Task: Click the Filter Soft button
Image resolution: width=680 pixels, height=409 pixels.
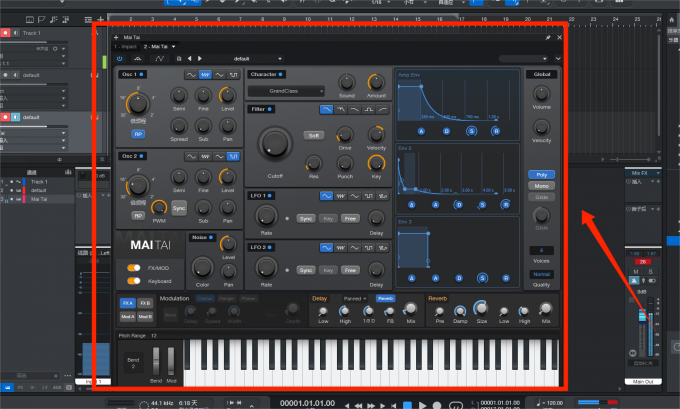Action: [314, 136]
